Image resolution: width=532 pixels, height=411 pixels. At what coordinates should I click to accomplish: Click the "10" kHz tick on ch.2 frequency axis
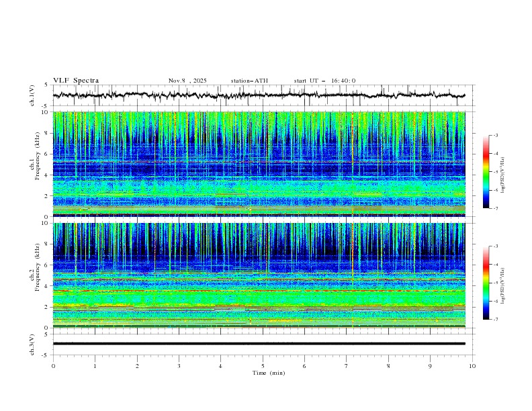pyautogui.click(x=45, y=223)
